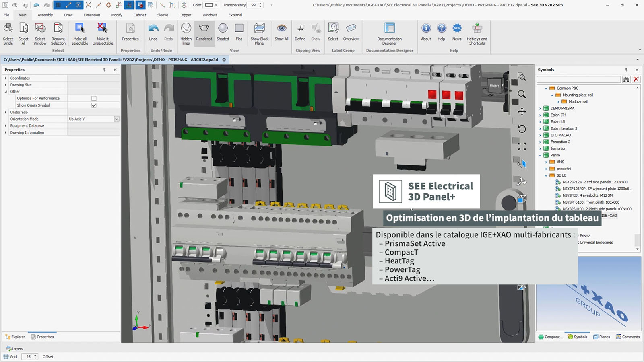Open Hotkeys and Shortcuts
This screenshot has width=644, height=362.
pyautogui.click(x=477, y=33)
